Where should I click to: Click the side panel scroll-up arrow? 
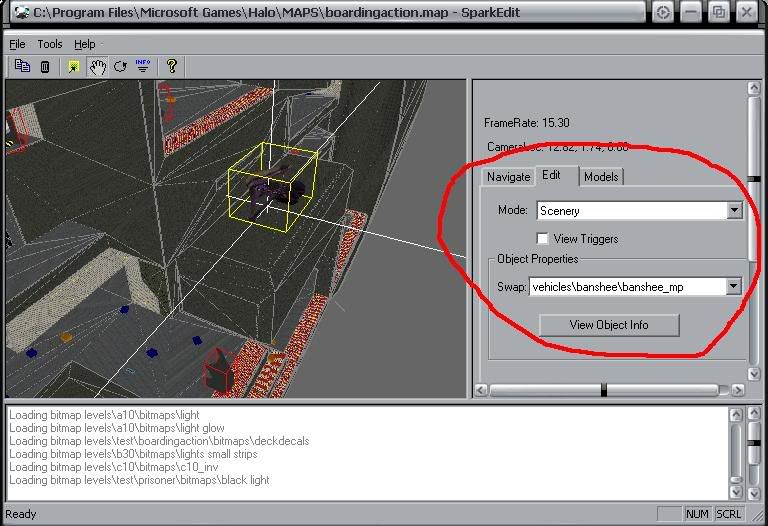point(754,88)
